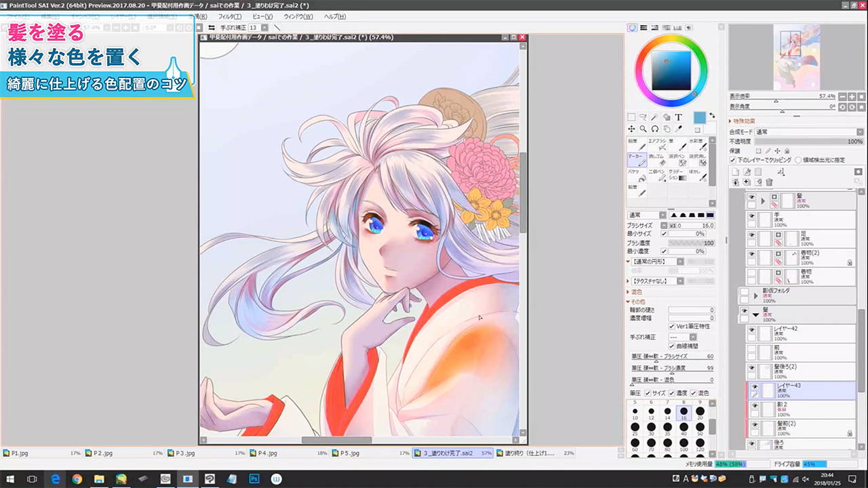Choose the エアブラシ airbrush tool

point(657,145)
